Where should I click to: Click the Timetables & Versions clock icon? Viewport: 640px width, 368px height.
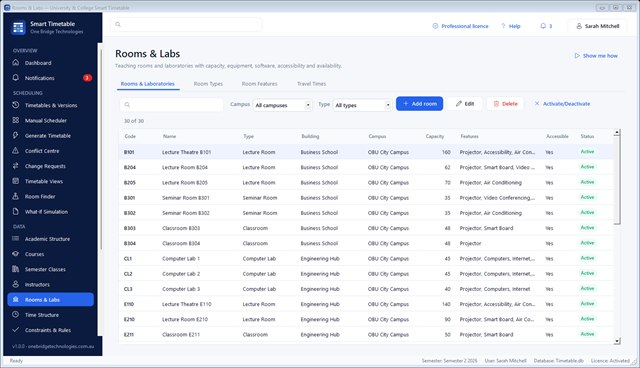click(x=16, y=105)
